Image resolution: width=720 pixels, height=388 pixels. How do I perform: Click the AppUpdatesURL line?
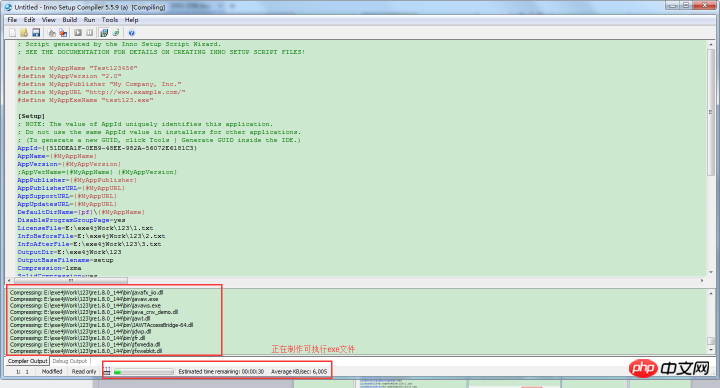pyautogui.click(x=67, y=204)
